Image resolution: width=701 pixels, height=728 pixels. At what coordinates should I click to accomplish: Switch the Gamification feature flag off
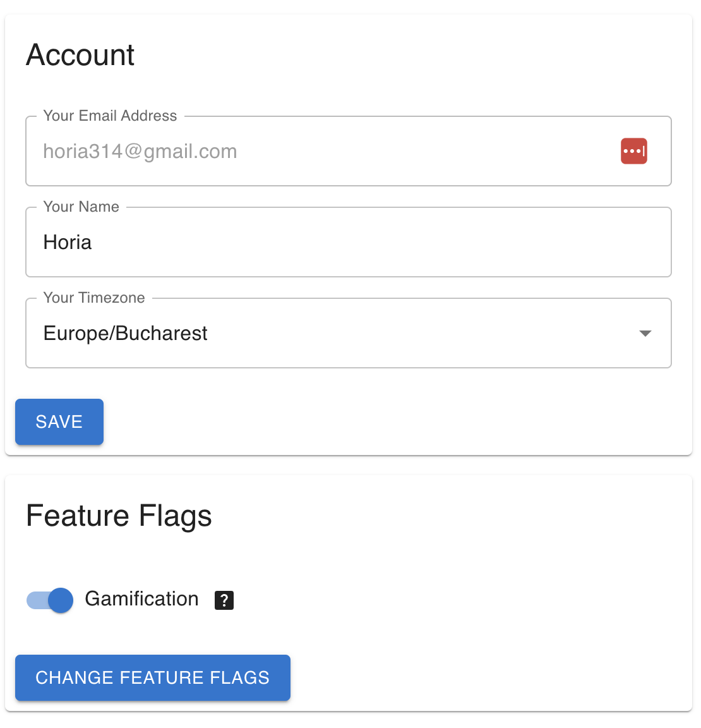coord(49,600)
